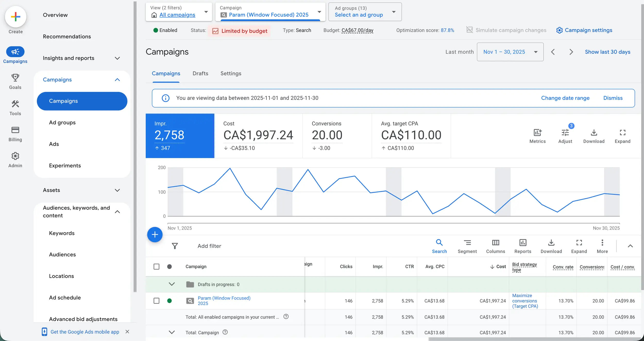Open the Tools wrench icon
The width and height of the screenshot is (644, 341).
15,104
